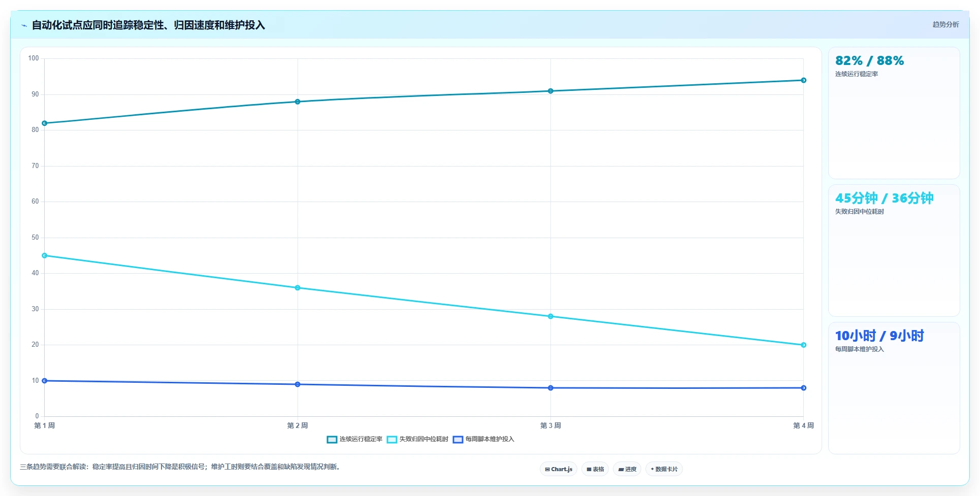This screenshot has height=496, width=980.
Task: Click stability line point at 第 3 周
Action: [550, 91]
